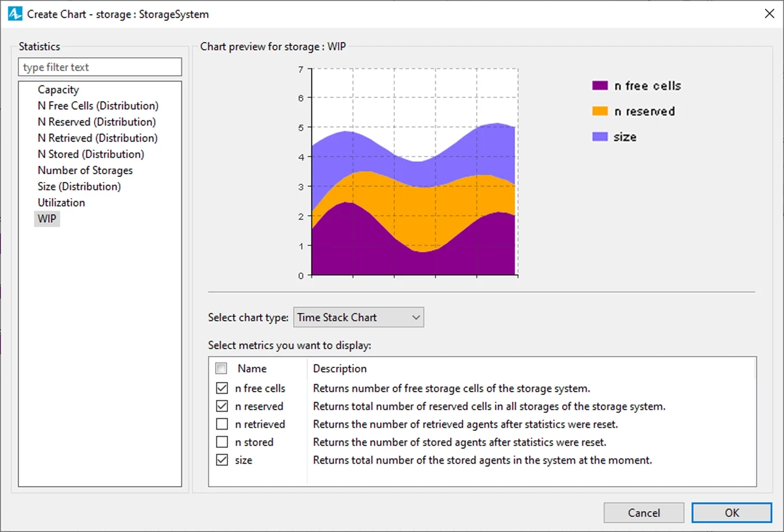The height and width of the screenshot is (532, 784).
Task: Select Capacity in the Statistics list
Action: pos(58,90)
